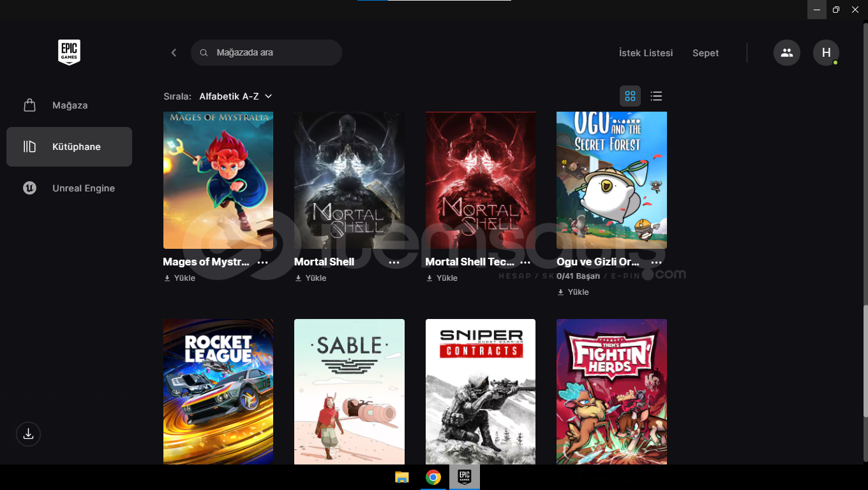Open Sniper Ghost Warrior Contracts cover

(481, 392)
